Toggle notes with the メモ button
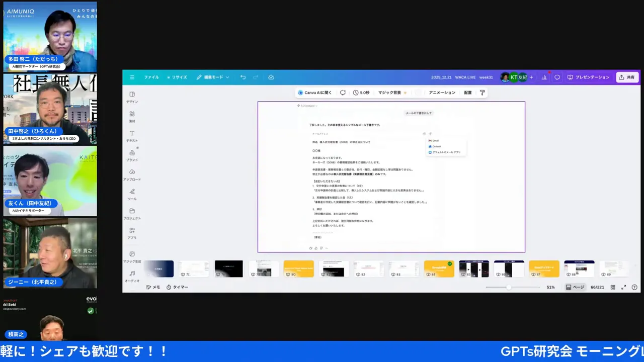The width and height of the screenshot is (644, 362). tap(152, 287)
